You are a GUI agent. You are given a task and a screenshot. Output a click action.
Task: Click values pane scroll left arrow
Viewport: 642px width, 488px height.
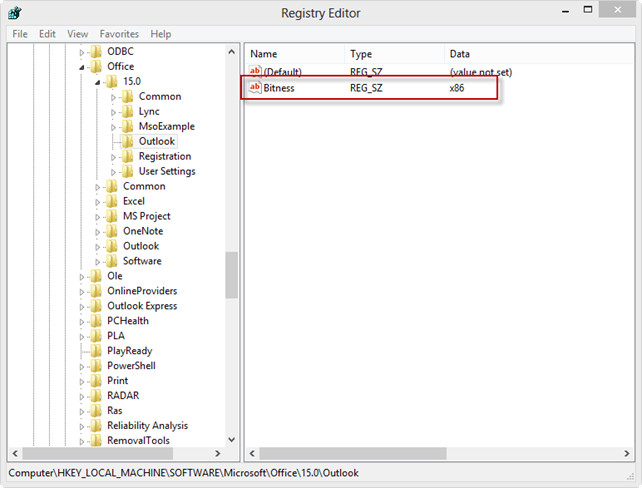click(252, 453)
